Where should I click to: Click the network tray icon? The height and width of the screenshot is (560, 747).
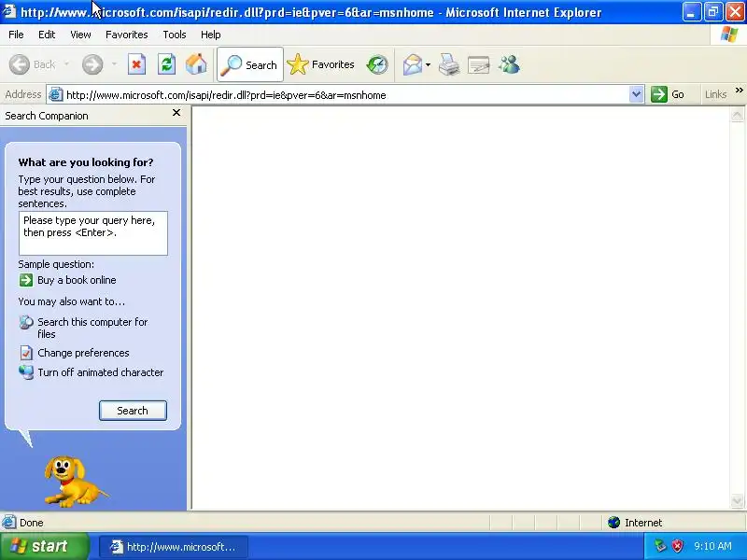click(x=660, y=546)
